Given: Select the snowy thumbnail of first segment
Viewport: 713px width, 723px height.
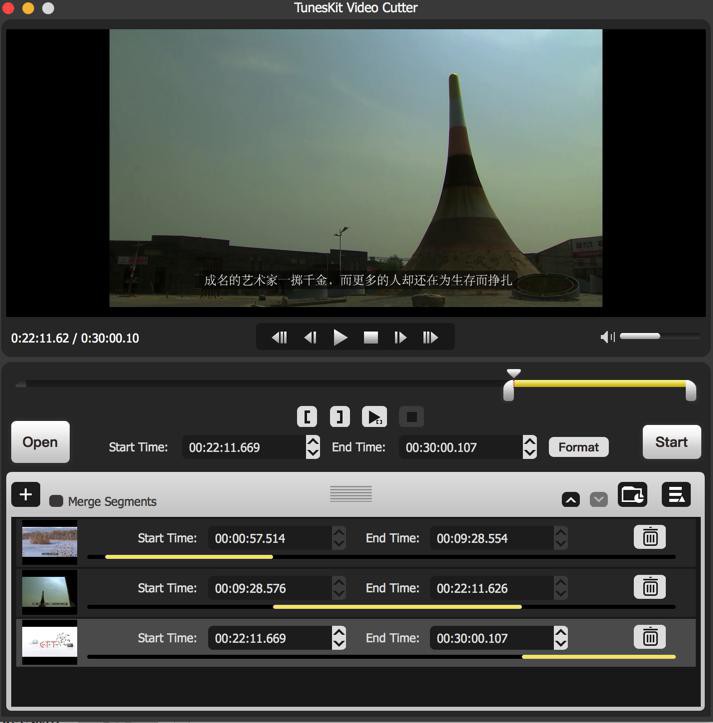Looking at the screenshot, I should (x=50, y=542).
